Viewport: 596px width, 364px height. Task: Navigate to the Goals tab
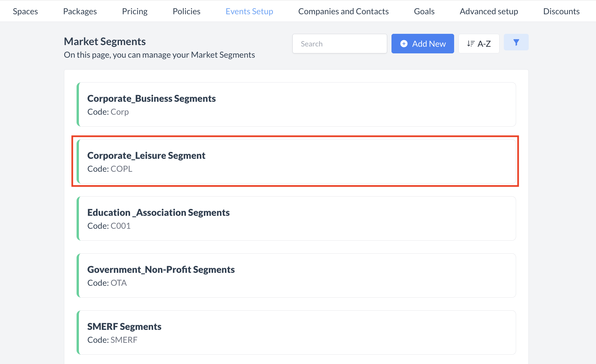(x=424, y=11)
